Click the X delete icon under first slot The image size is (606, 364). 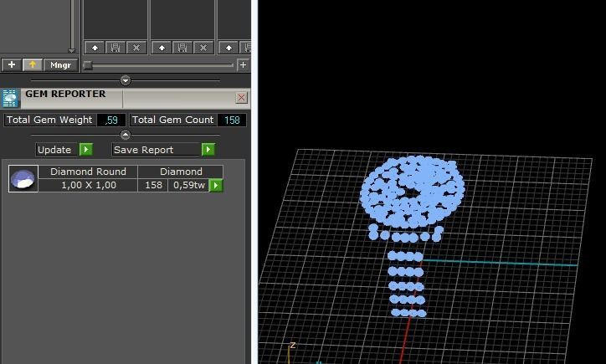coord(136,48)
